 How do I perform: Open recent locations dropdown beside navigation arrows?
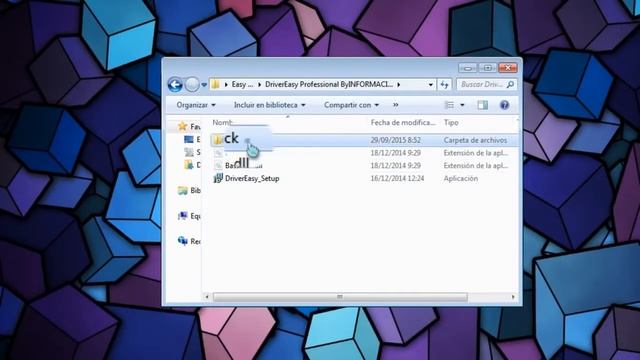tap(204, 85)
